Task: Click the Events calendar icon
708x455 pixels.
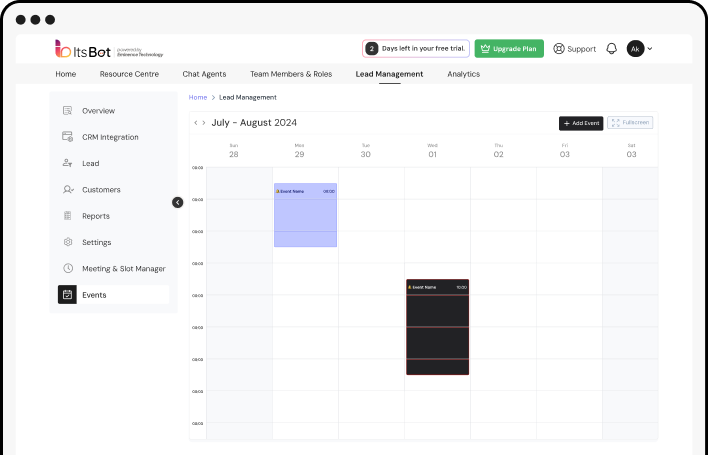Action: pyautogui.click(x=67, y=295)
